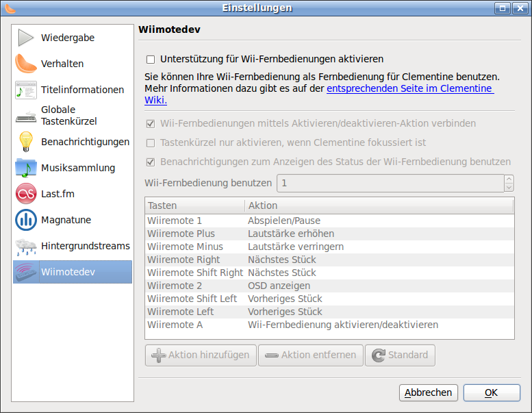Select the Wiiremote 1 row
This screenshot has width=532, height=413.
click(329, 221)
